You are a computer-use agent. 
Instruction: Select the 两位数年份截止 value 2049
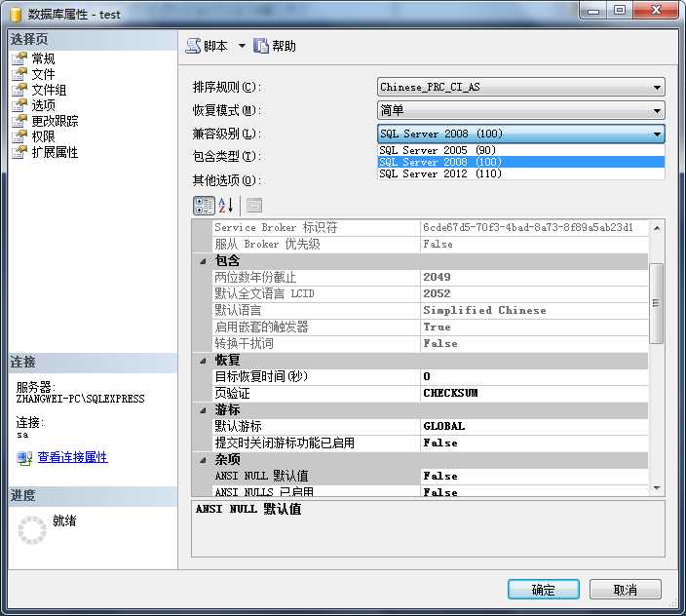(534, 277)
